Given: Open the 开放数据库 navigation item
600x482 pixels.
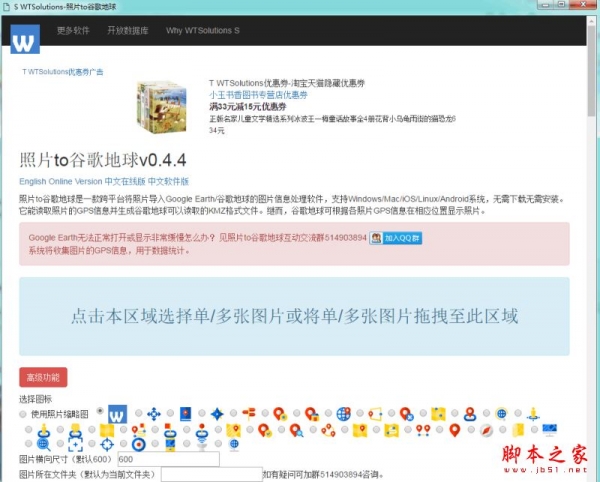Looking at the screenshot, I should pyautogui.click(x=127, y=31).
